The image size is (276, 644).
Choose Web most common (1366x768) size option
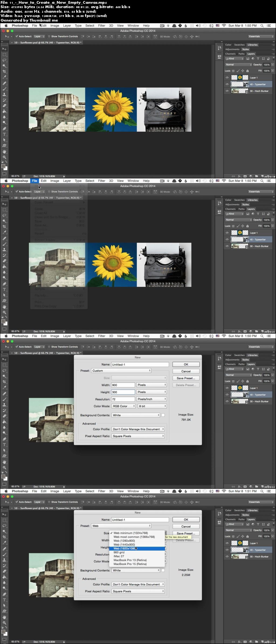tap(137, 537)
